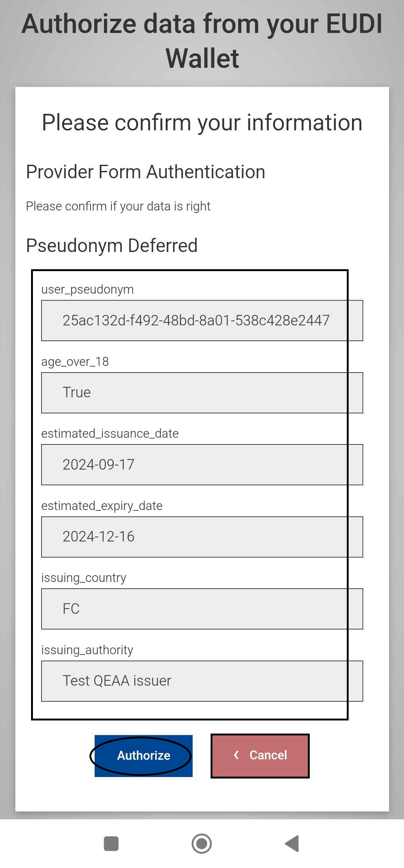Screen dimensions: 404x868
Task: Click the estimated_issuance_date label
Action: [110, 434]
